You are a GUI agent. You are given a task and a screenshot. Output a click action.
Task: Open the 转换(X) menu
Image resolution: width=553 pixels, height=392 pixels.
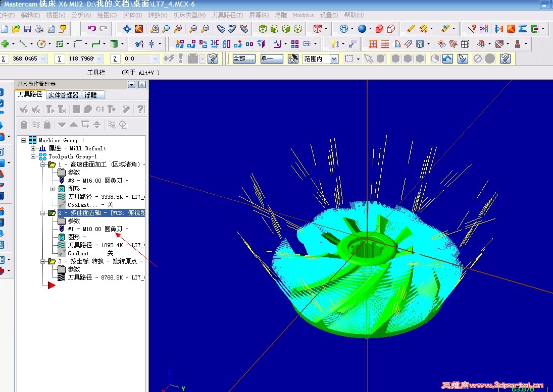coord(158,15)
